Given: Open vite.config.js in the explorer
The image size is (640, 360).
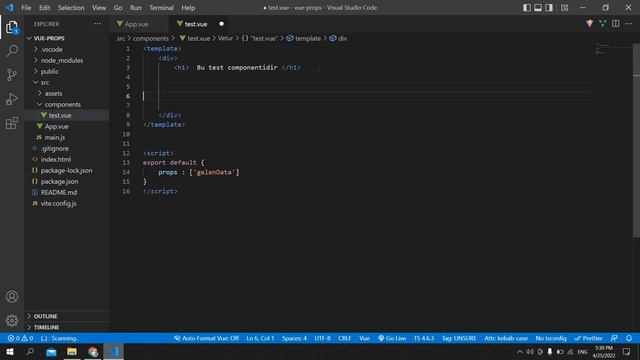Looking at the screenshot, I should (58, 204).
